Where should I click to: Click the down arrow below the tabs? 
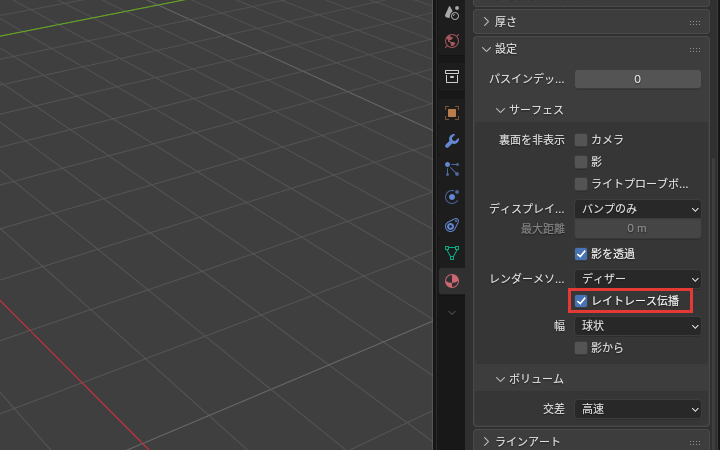point(452,313)
